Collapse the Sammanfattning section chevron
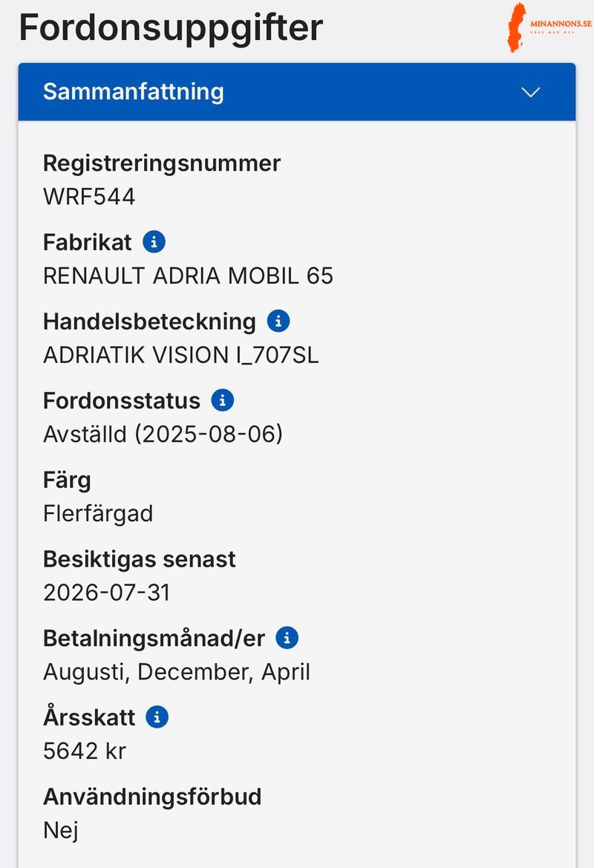Viewport: 594px width, 868px height. pos(530,92)
